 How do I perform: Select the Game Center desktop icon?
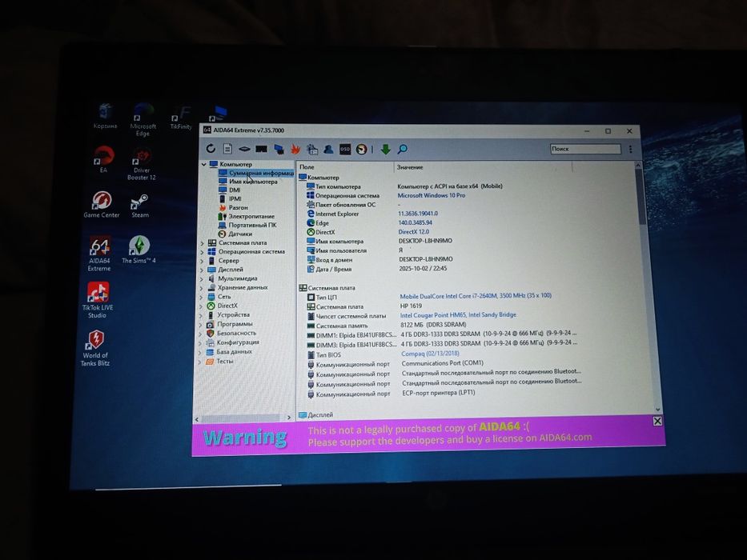click(102, 204)
